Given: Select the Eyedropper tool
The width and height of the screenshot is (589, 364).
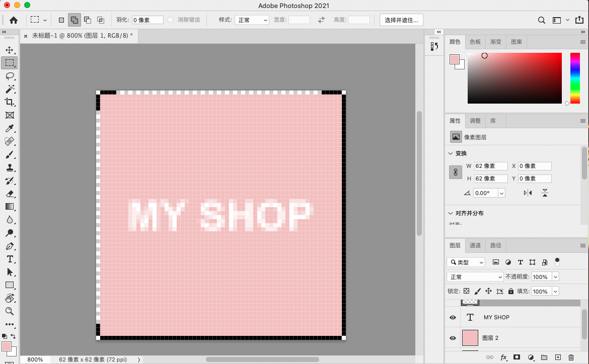Looking at the screenshot, I should [10, 128].
